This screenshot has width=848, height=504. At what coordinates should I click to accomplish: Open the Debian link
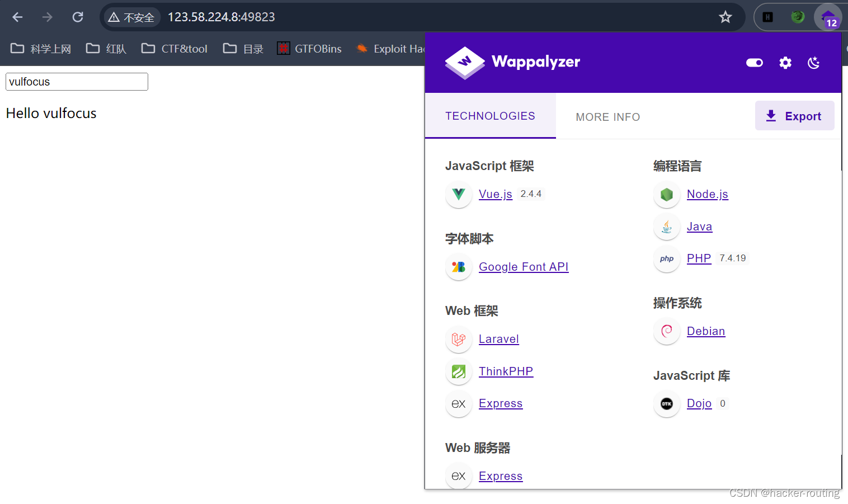point(706,331)
